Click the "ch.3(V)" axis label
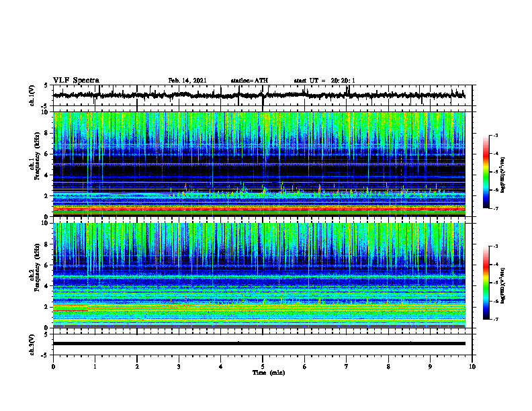Screen dimensions: 532x411 coord(32,345)
